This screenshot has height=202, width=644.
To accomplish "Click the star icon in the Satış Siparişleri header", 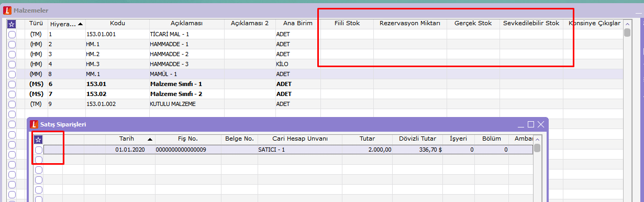I will click(38, 139).
